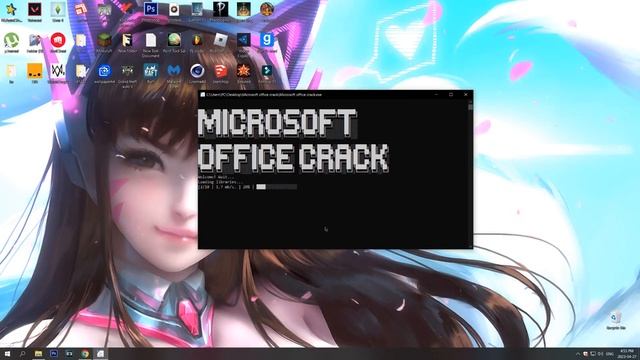Select the orange square face desktop icon
640x360 pixels.
35,71
